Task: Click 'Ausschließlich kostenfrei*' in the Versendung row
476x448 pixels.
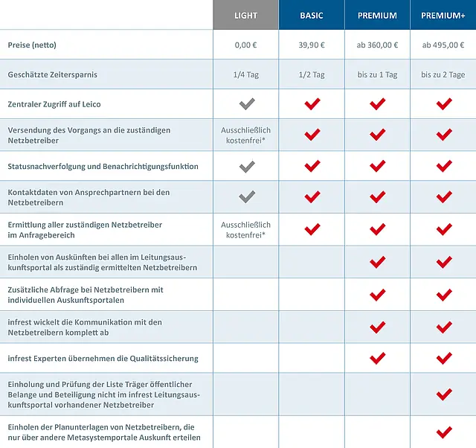Action: click(x=246, y=135)
